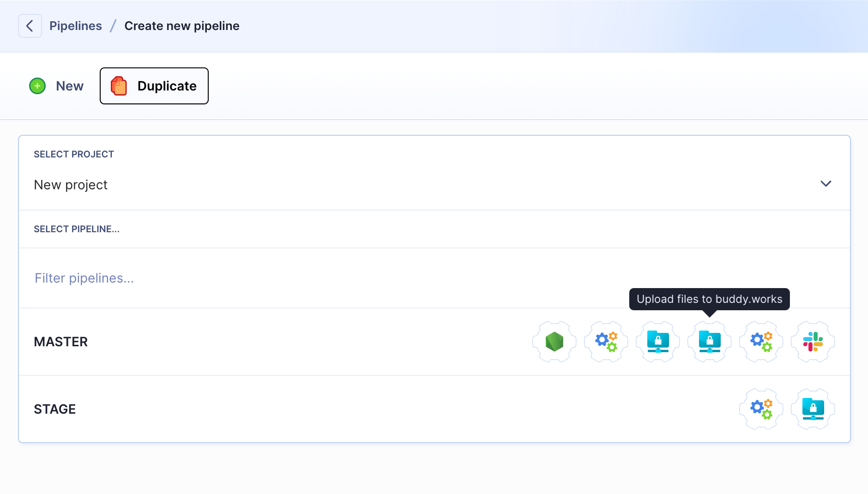Screen dimensions: 868x494
Task: Click the green plus icon beside New
Action: tap(37, 86)
